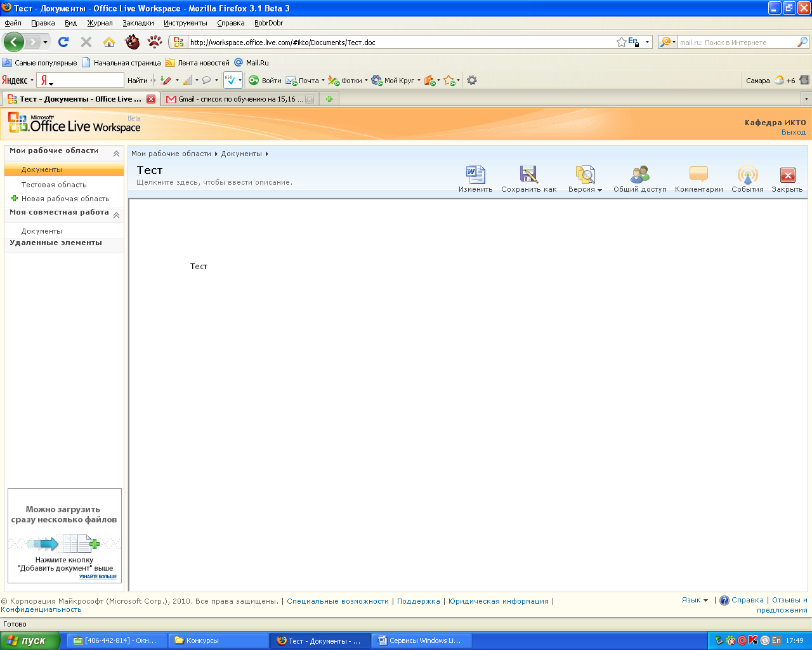Click the search magnifier icon
This screenshot has width=812, height=650.
(802, 42)
